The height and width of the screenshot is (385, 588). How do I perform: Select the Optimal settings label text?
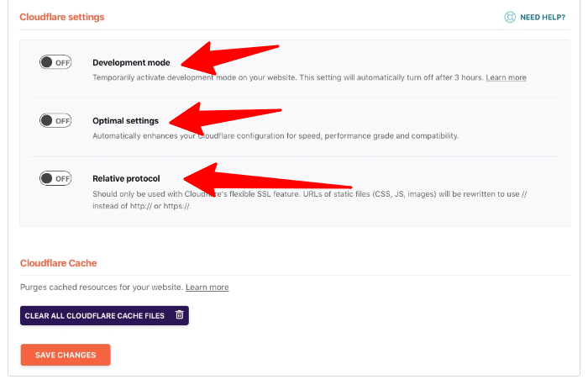pyautogui.click(x=125, y=121)
